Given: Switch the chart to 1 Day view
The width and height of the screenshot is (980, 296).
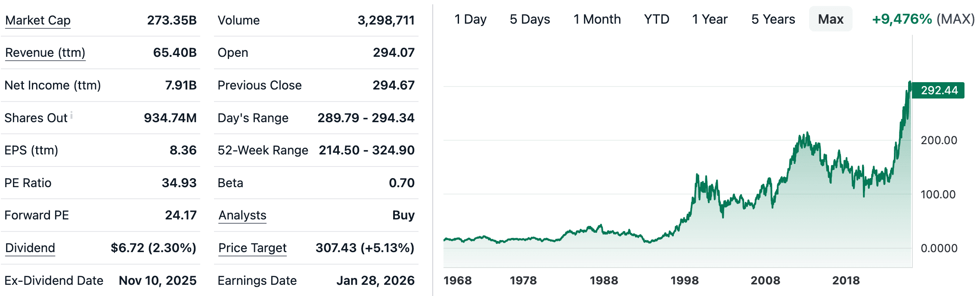Looking at the screenshot, I should pos(471,19).
